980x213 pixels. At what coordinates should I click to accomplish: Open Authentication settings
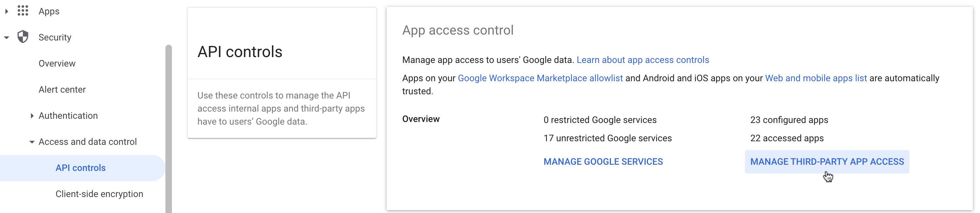pyautogui.click(x=68, y=116)
